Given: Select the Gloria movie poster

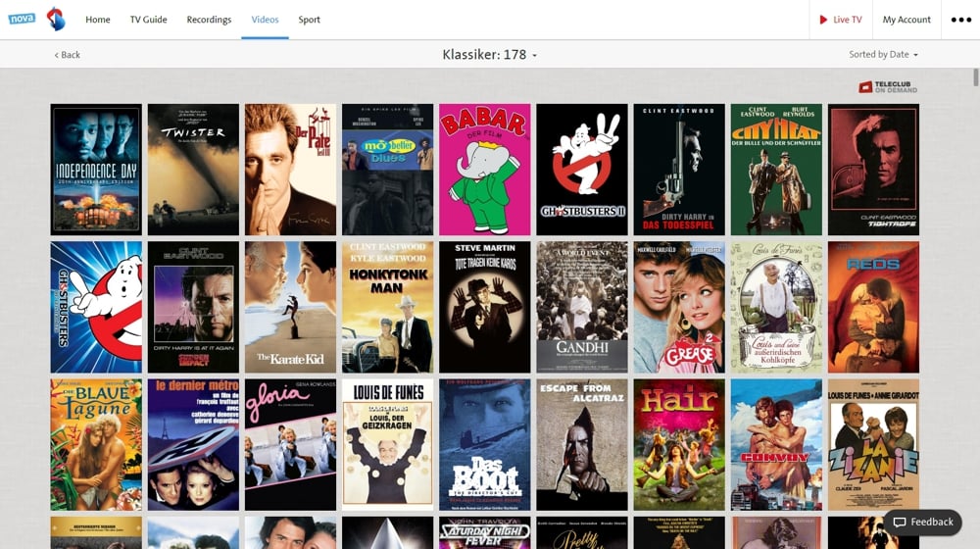Looking at the screenshot, I should (x=291, y=444).
